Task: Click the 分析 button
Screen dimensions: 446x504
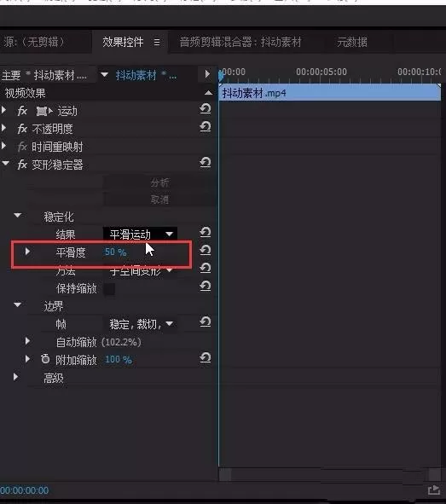Action: pos(159,182)
